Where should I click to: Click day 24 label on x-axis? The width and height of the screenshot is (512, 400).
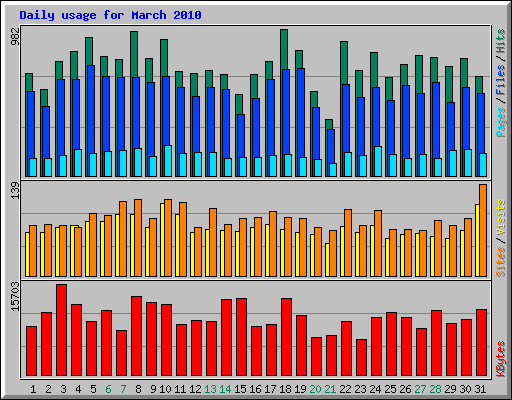375,389
